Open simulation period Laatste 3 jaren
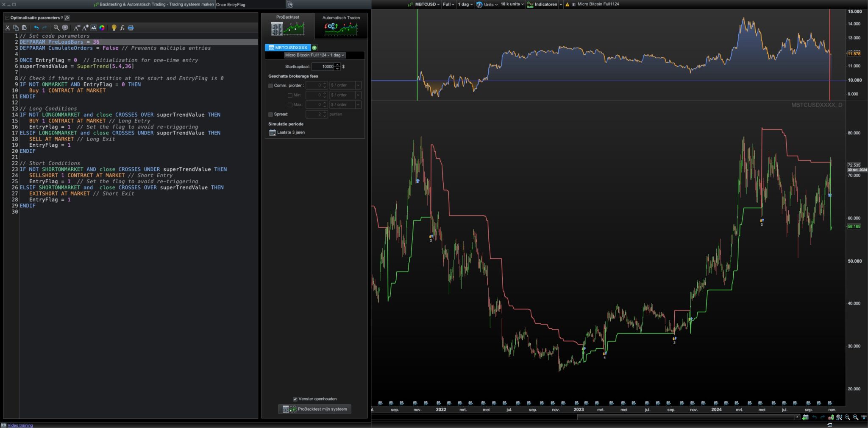Viewport: 868px width, 428px height. [x=287, y=132]
